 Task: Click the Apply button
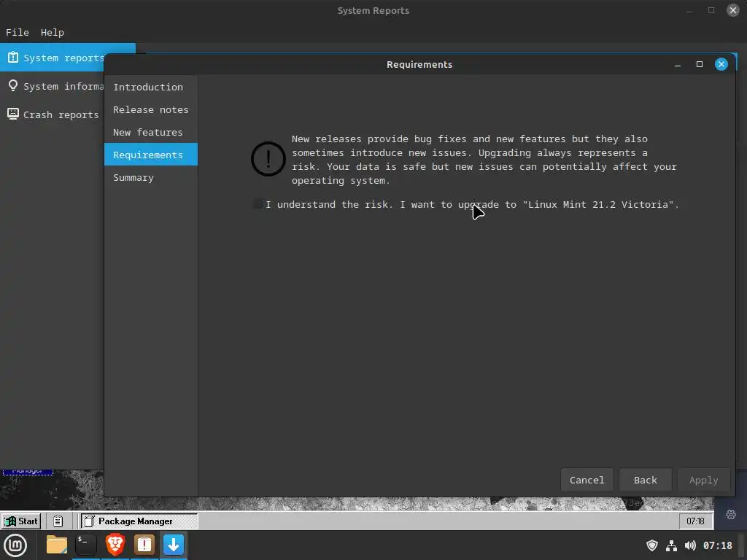click(x=703, y=480)
